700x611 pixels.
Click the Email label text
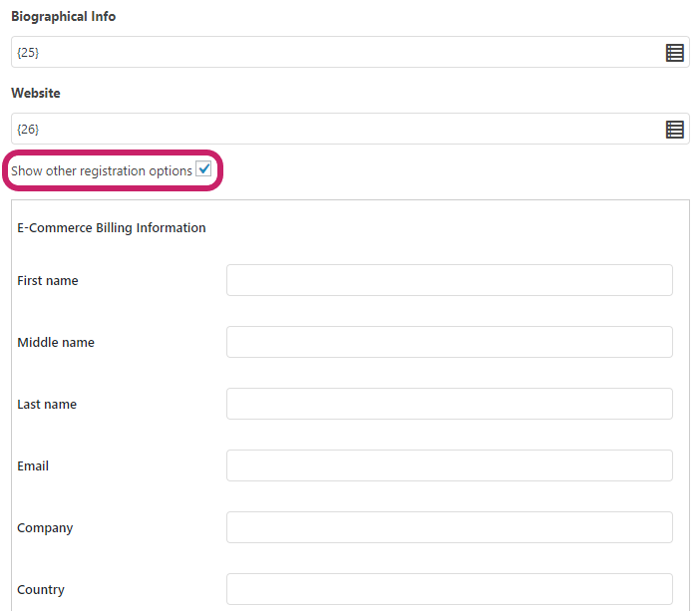tap(33, 465)
